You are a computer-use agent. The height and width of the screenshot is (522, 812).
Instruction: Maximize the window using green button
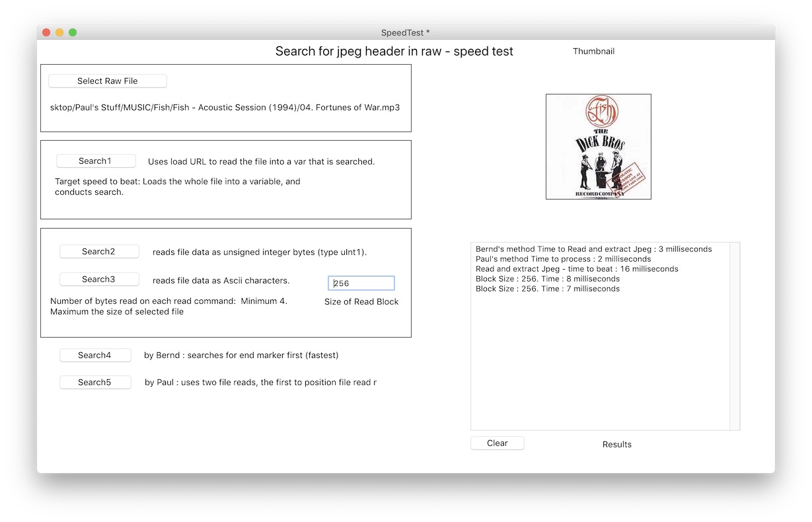73,32
